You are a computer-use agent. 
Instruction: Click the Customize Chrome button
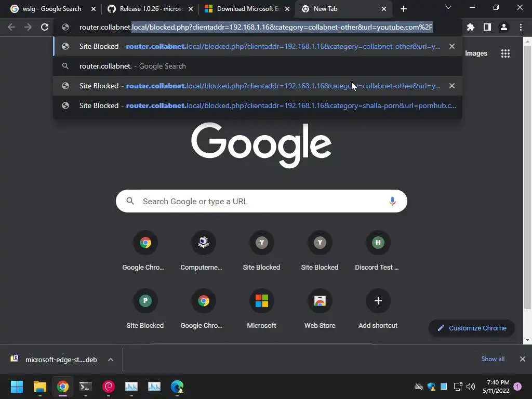click(x=472, y=328)
